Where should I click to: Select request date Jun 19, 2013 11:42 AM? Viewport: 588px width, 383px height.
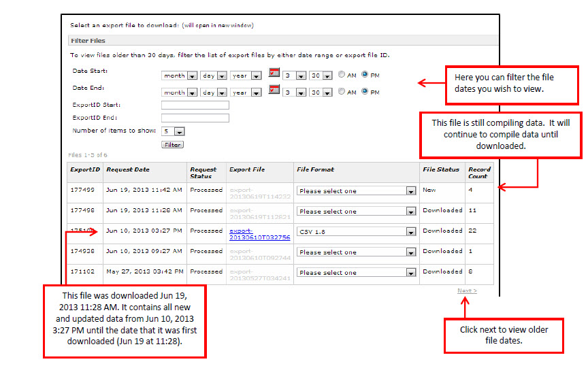click(x=144, y=190)
